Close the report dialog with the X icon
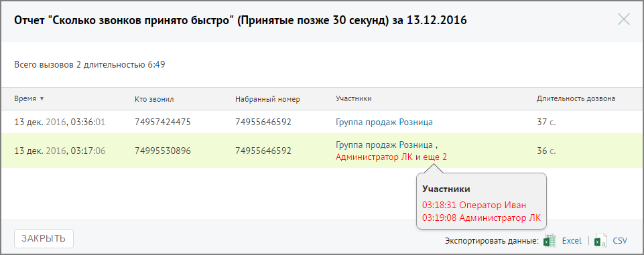Viewport: 644px width, 255px height. pyautogui.click(x=623, y=19)
